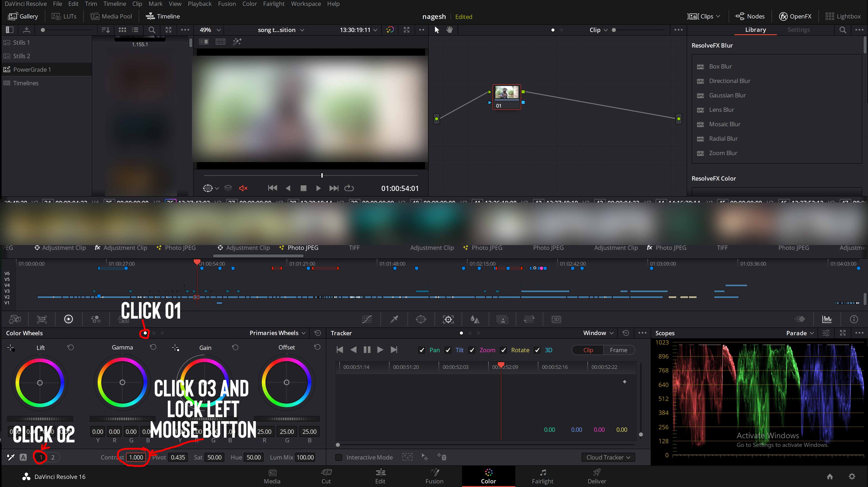Screen dimensions: 868x487
Task: Open the song transition timeline dropdown
Action: pyautogui.click(x=281, y=30)
